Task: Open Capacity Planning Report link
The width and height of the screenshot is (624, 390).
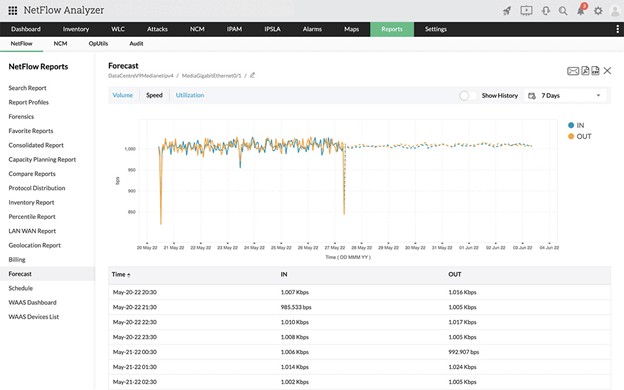Action: 42,160
